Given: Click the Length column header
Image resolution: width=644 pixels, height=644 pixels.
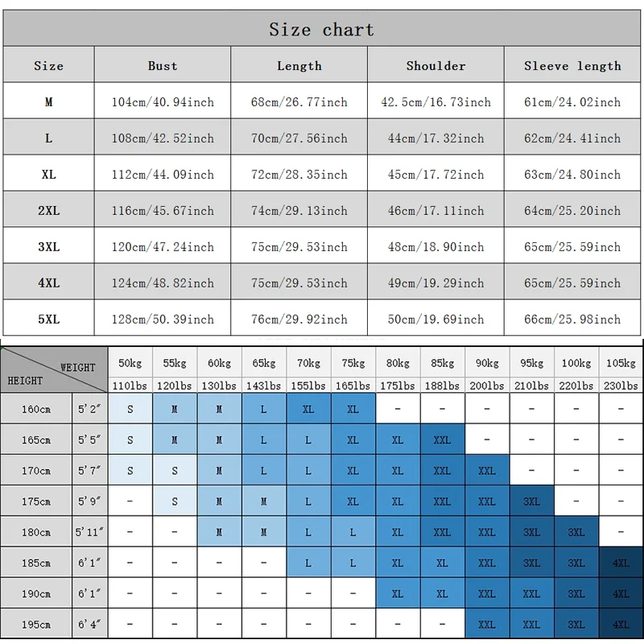Looking at the screenshot, I should 299,66.
